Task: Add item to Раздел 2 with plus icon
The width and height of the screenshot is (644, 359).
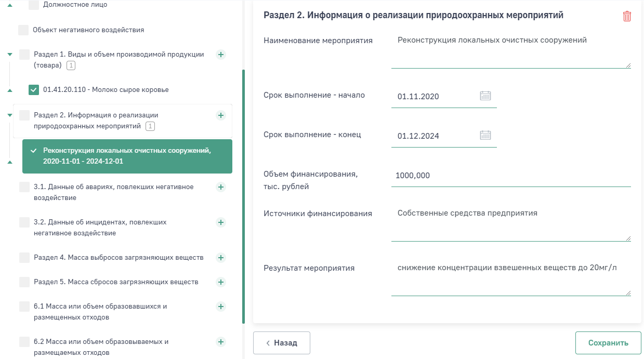Action: [220, 115]
